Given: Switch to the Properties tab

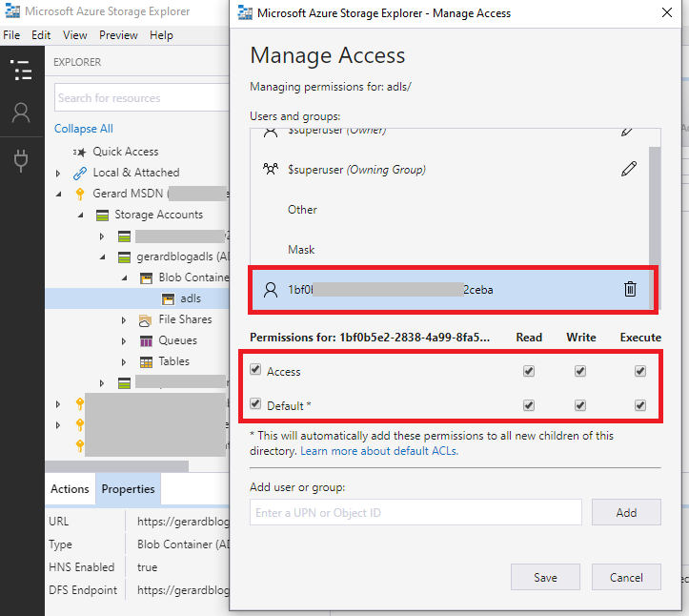Looking at the screenshot, I should [x=128, y=489].
